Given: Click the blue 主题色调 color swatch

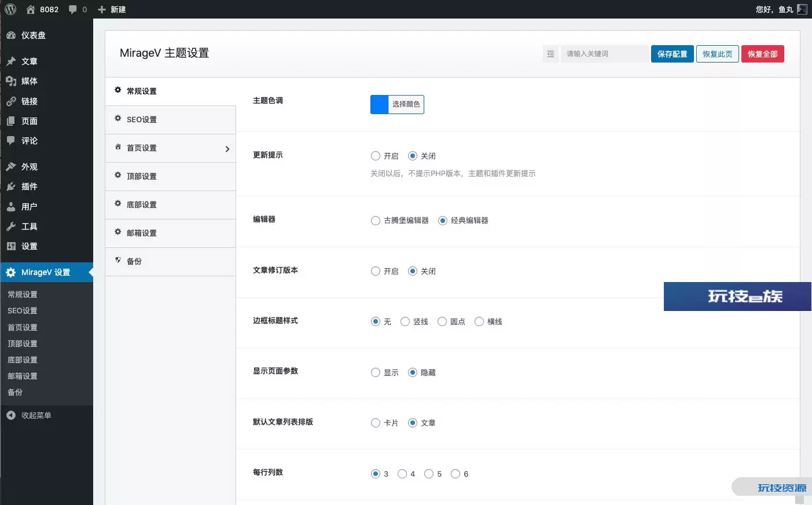Looking at the screenshot, I should click(x=379, y=104).
